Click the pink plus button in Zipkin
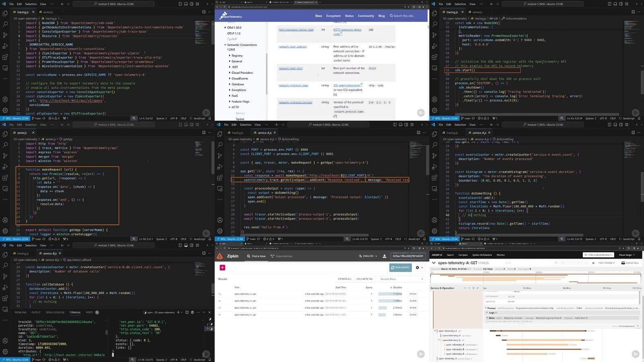 pos(222,267)
